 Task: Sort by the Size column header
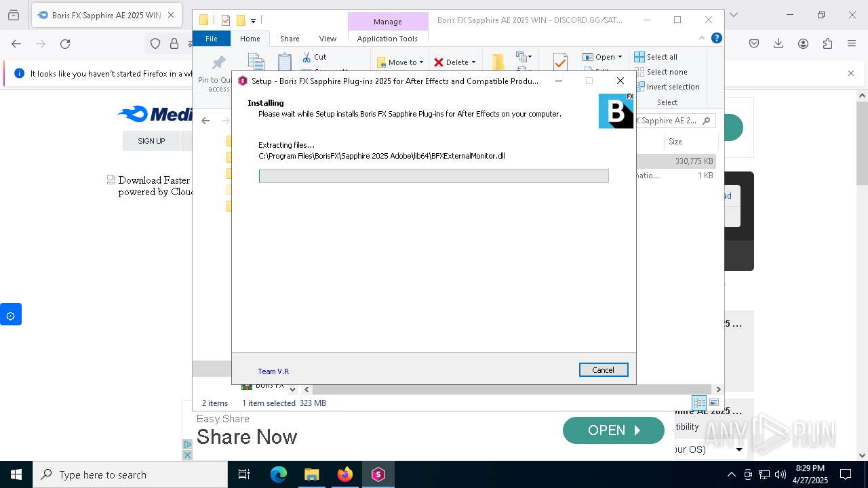(675, 142)
